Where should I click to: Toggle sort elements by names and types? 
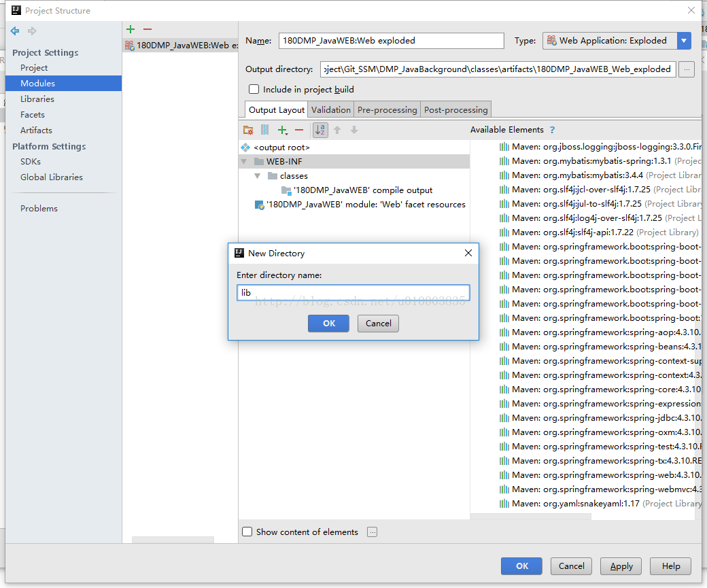tap(320, 130)
